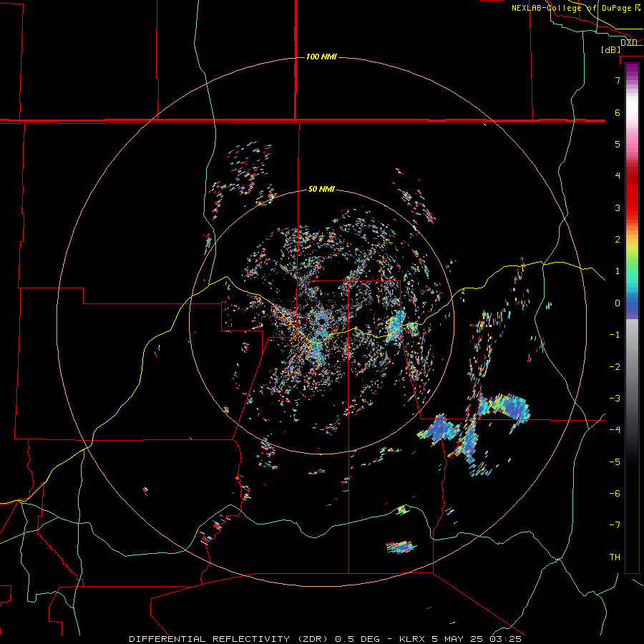Click the 7 value on the color scale
The image size is (644, 644).
618,80
